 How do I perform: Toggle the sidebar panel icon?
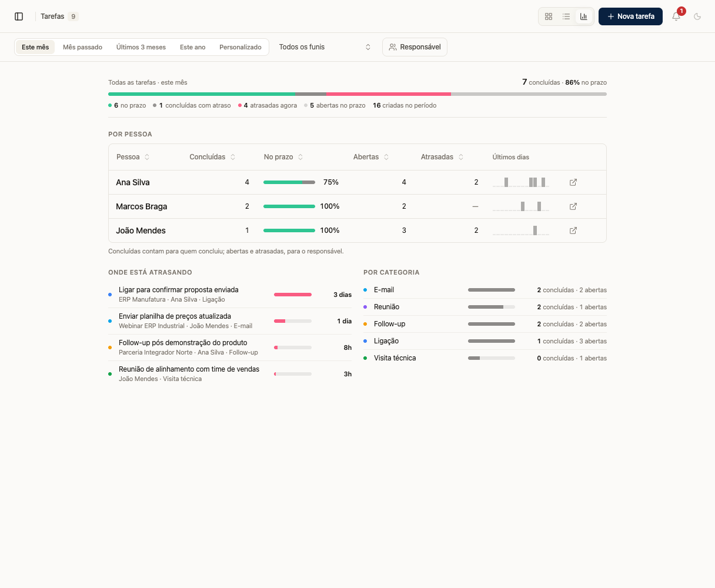(19, 16)
